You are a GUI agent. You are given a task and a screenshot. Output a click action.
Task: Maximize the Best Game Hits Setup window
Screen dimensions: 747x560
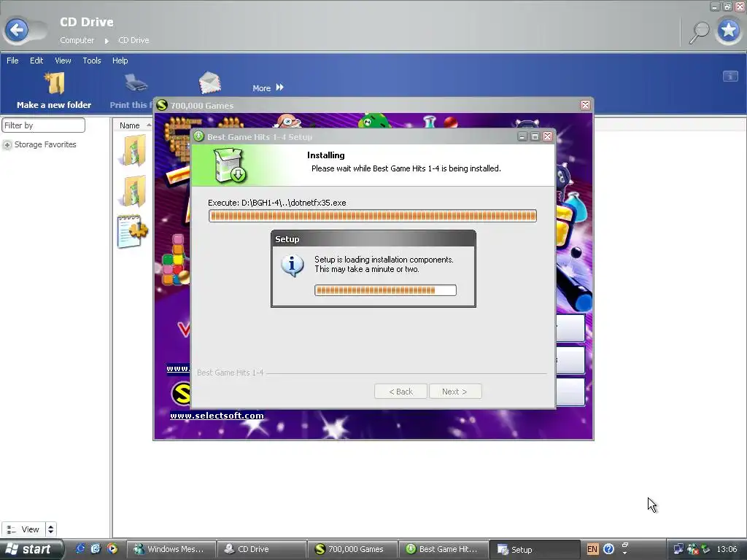(535, 136)
